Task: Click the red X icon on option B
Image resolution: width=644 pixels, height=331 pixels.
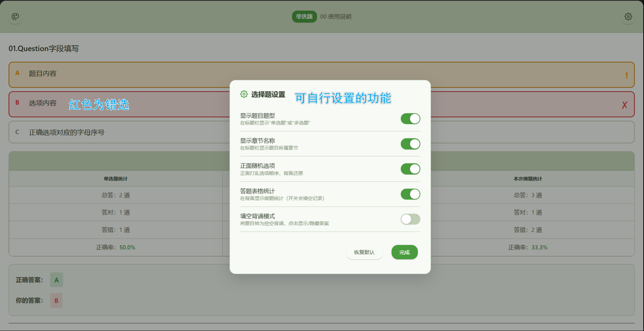Action: (624, 105)
